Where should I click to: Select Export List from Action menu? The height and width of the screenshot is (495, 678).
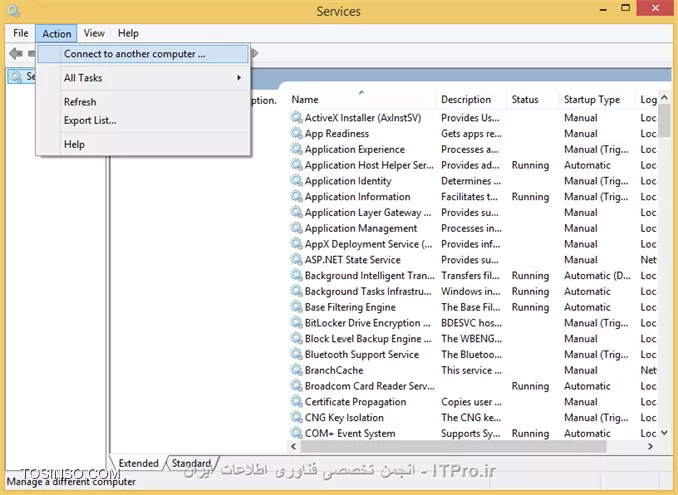(143, 120)
